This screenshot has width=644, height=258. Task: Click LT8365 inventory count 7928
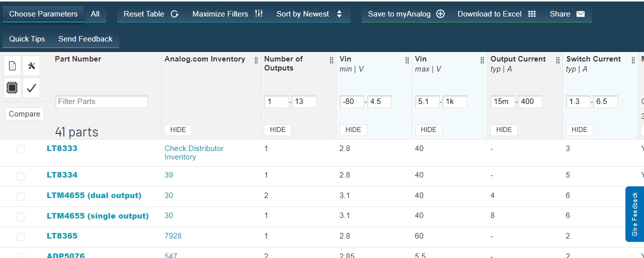pos(173,236)
